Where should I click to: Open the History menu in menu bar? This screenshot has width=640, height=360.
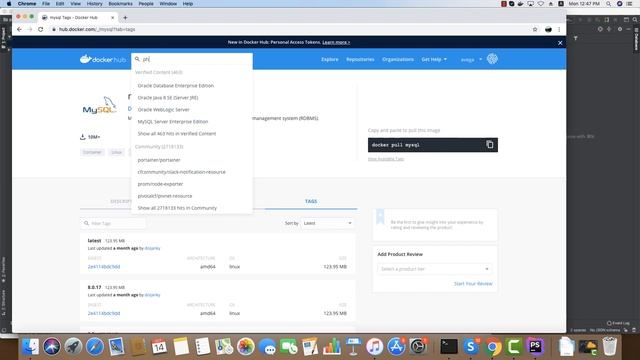coord(94,4)
